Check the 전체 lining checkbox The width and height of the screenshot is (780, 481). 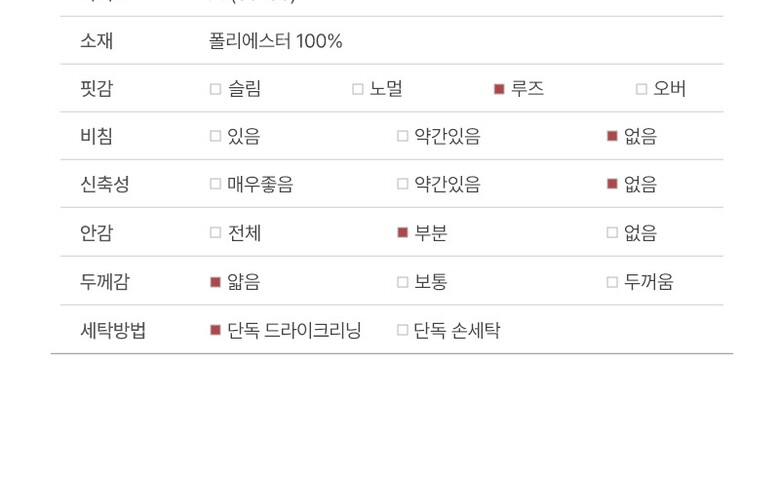pyautogui.click(x=215, y=233)
